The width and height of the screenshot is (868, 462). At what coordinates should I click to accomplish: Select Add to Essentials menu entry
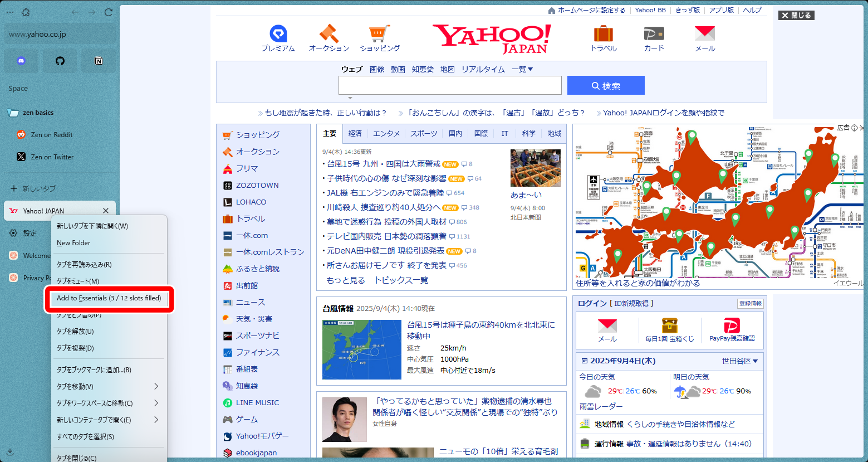tap(109, 298)
